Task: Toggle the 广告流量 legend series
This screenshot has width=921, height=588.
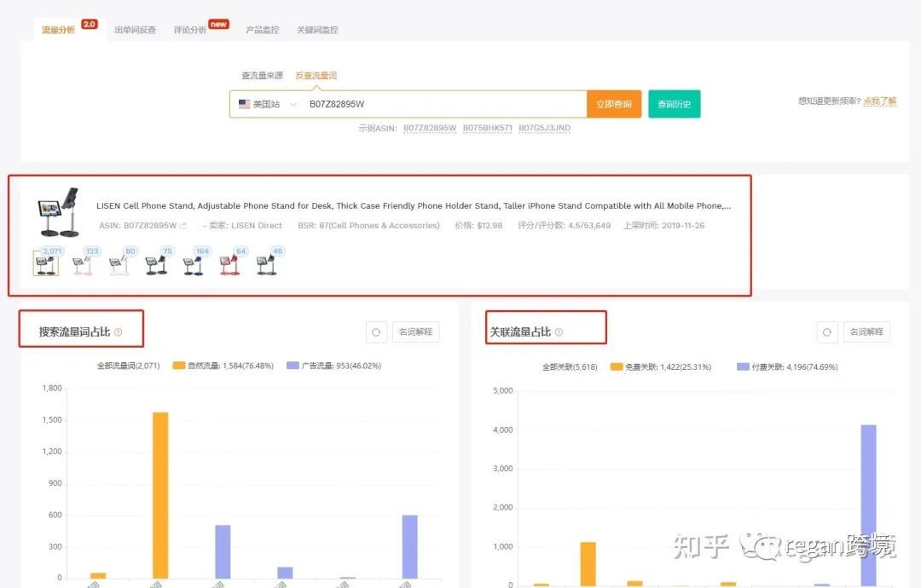Action: (333, 366)
